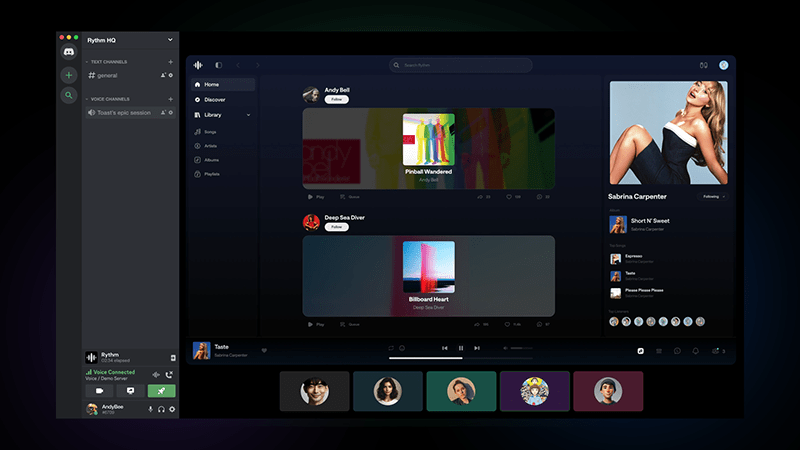The width and height of the screenshot is (800, 450).
Task: Share your screen in voice panel
Action: click(131, 391)
